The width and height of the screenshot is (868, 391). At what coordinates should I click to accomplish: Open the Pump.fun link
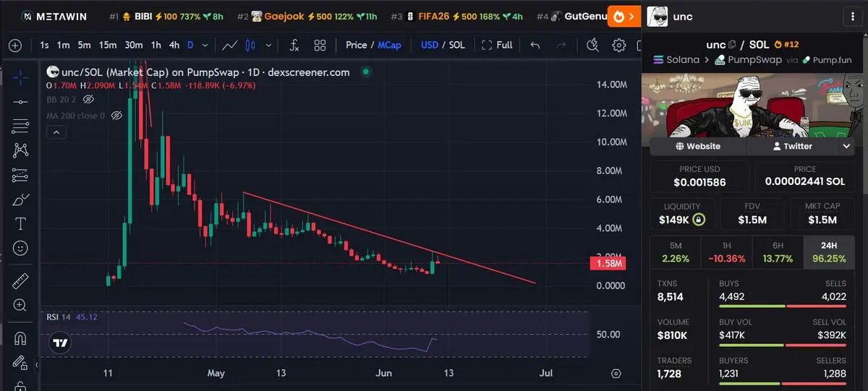[x=826, y=60]
